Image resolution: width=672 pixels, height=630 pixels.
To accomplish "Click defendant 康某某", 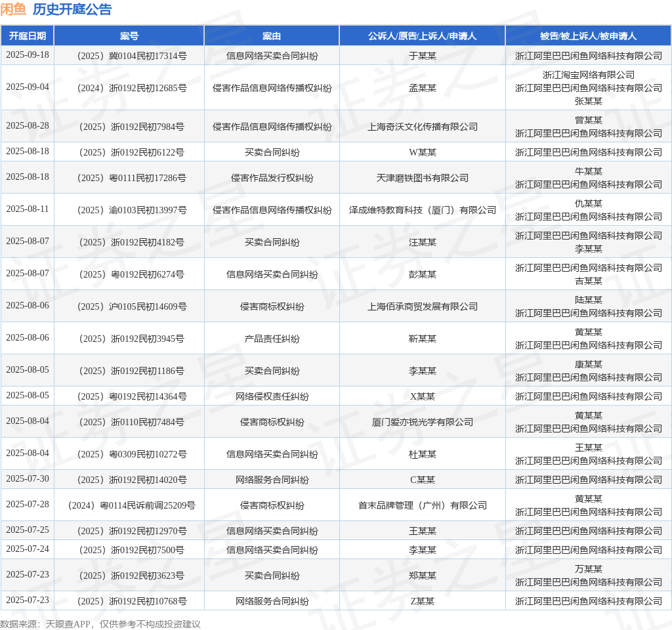I will [589, 364].
